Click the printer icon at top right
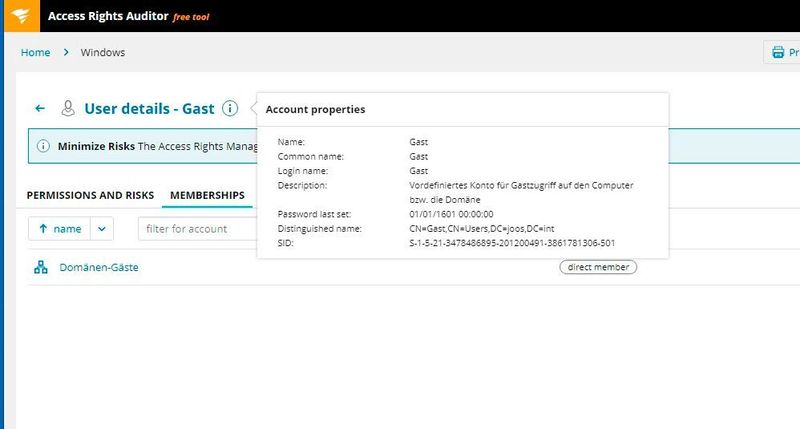 tap(777, 52)
